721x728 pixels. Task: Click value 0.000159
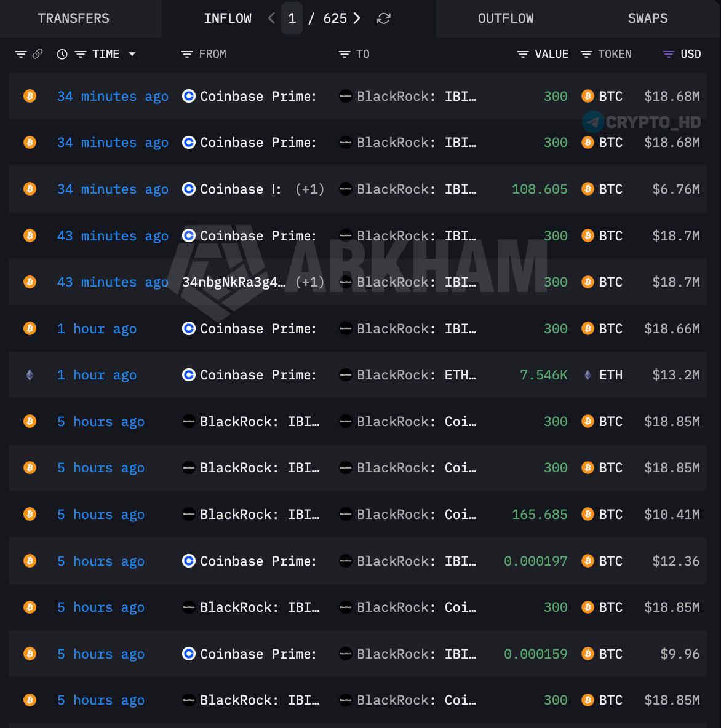[536, 654]
